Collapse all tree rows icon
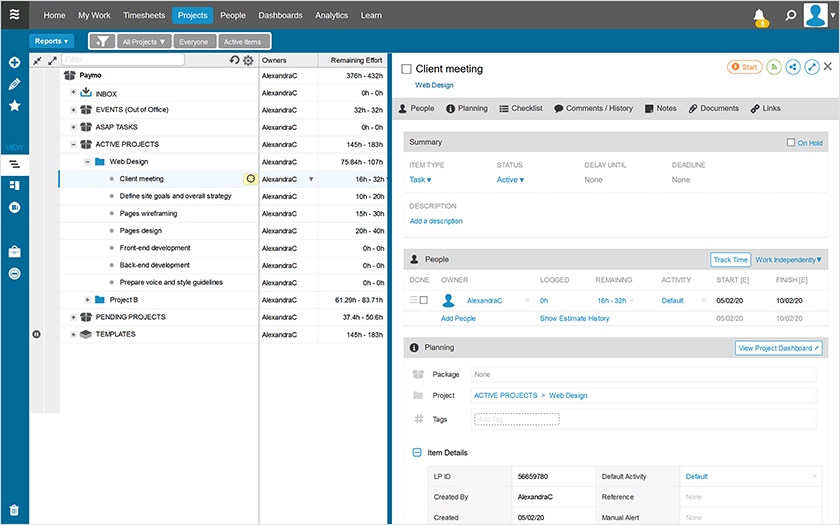 pyautogui.click(x=37, y=61)
